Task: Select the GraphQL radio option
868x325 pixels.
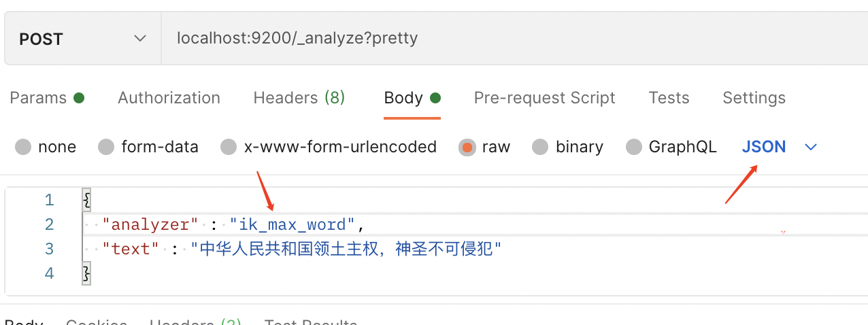Action: (634, 147)
